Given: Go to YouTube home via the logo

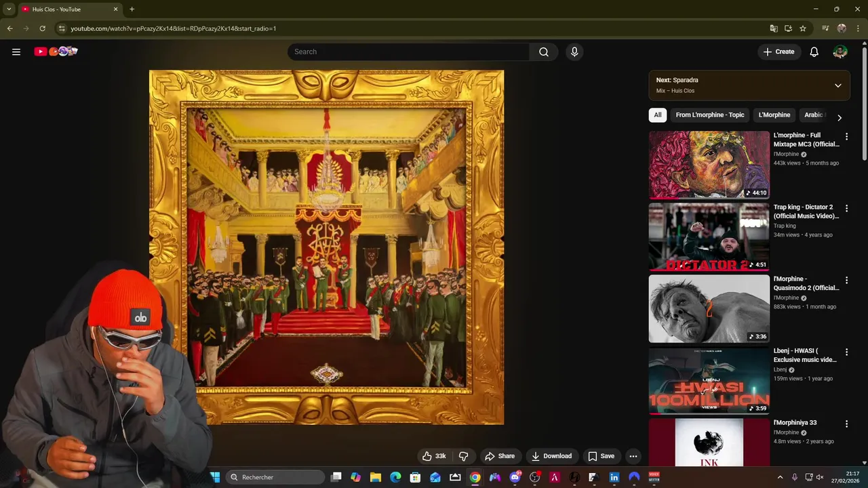Looking at the screenshot, I should coord(56,52).
